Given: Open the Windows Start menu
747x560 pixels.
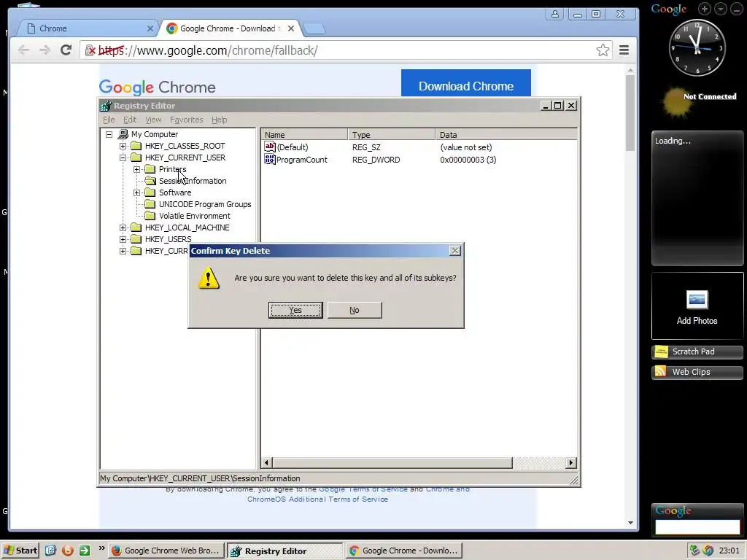Looking at the screenshot, I should tap(20, 551).
